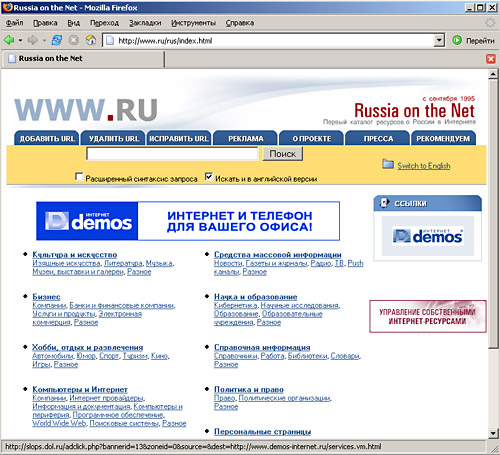Open the Компьютеры и Интернет category link
The height and width of the screenshot is (455, 500).
(80, 389)
